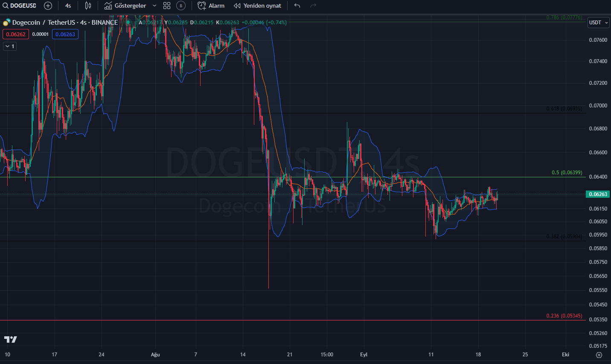This screenshot has width=611, height=364.
Task: Click the 15:00 time label on the time axis
Action: click(327, 355)
